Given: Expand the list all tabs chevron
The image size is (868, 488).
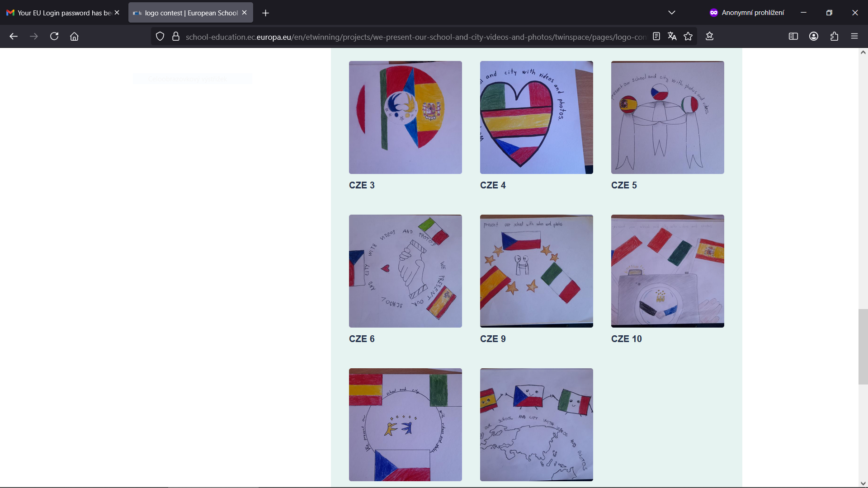Looking at the screenshot, I should (672, 13).
